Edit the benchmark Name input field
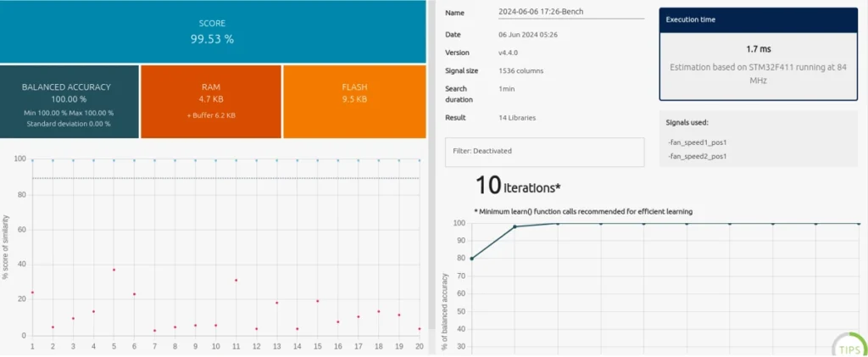 pos(571,12)
